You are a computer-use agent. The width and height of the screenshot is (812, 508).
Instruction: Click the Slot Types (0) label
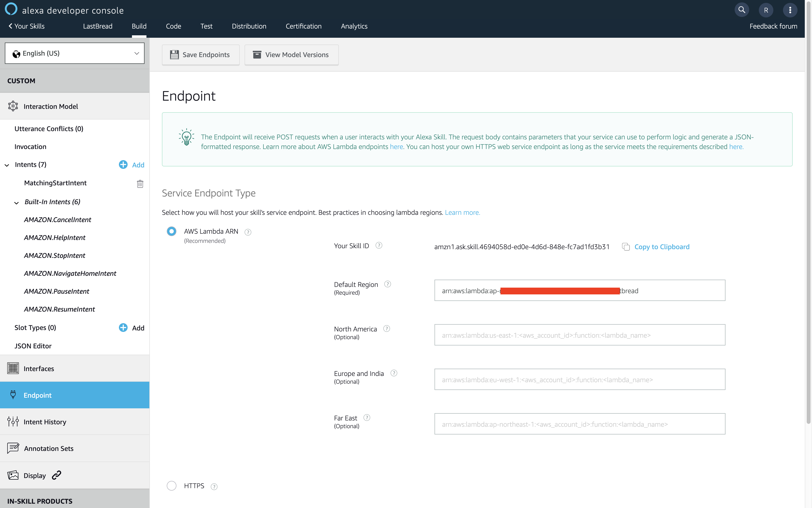[35, 328]
